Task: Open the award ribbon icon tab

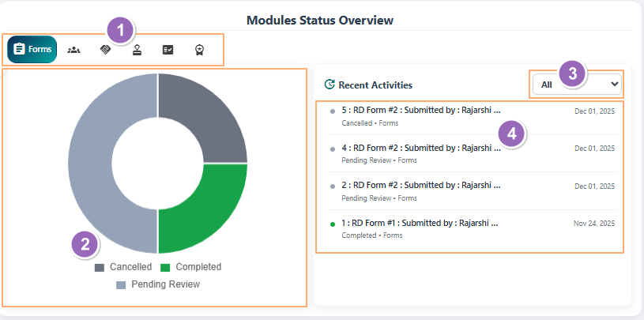Action: point(200,49)
